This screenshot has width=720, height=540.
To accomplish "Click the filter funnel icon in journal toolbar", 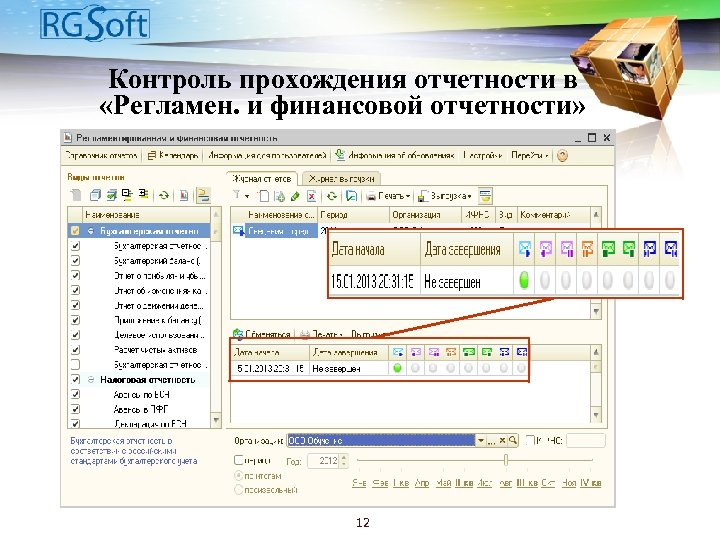I will pos(237,195).
